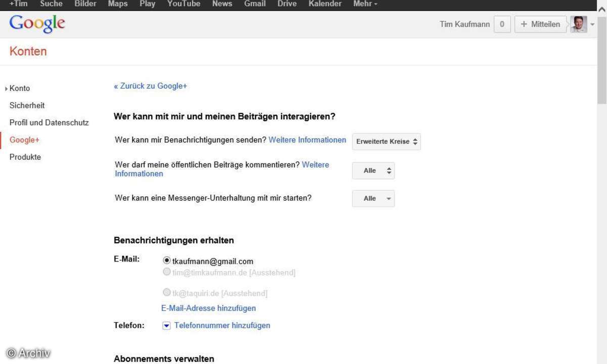Open +Tim in the top bar
Viewport: 607px width, 364px height.
pyautogui.click(x=19, y=4)
